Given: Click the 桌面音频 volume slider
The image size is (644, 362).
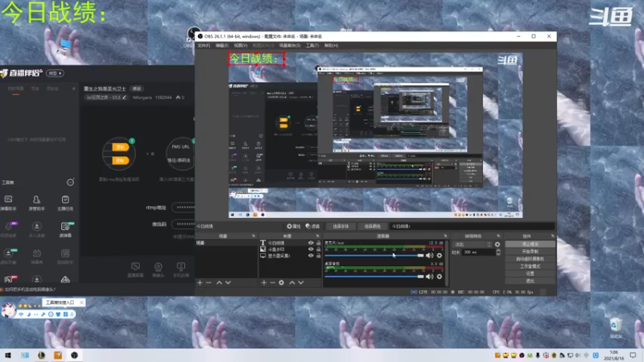Looking at the screenshot, I should pyautogui.click(x=374, y=276).
